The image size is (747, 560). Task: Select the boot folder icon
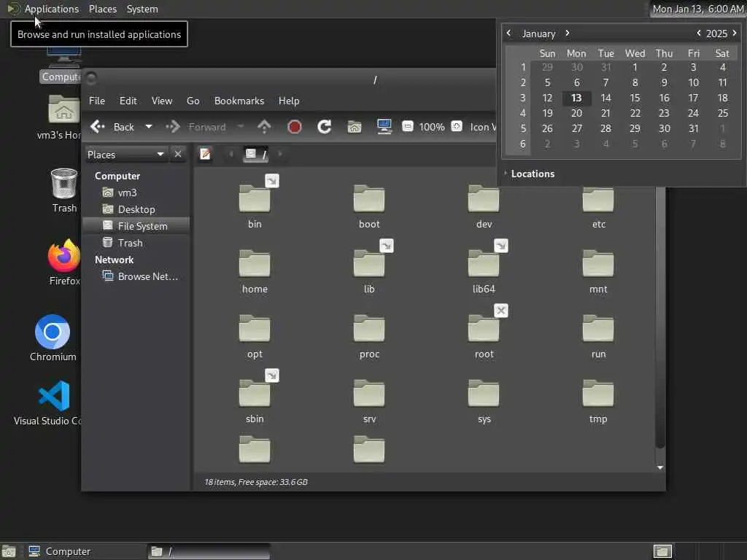[x=369, y=198]
